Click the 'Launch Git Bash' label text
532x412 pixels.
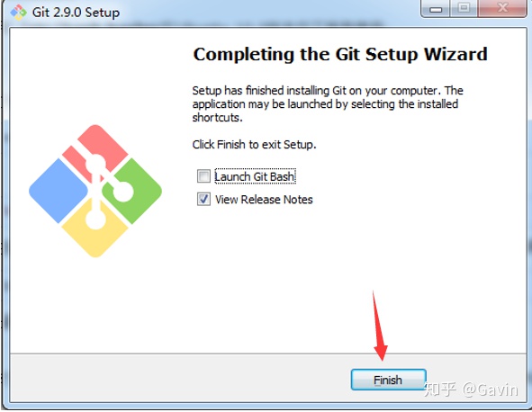coord(255,176)
